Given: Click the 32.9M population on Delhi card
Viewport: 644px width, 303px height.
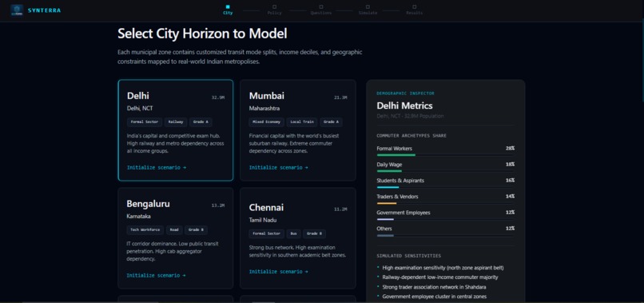Looking at the screenshot, I should [x=218, y=98].
